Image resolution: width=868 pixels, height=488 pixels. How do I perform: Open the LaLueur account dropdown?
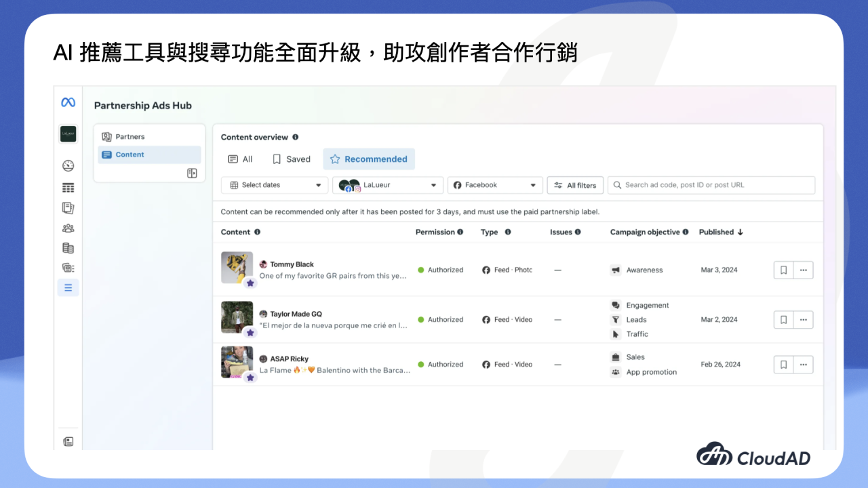pyautogui.click(x=388, y=185)
